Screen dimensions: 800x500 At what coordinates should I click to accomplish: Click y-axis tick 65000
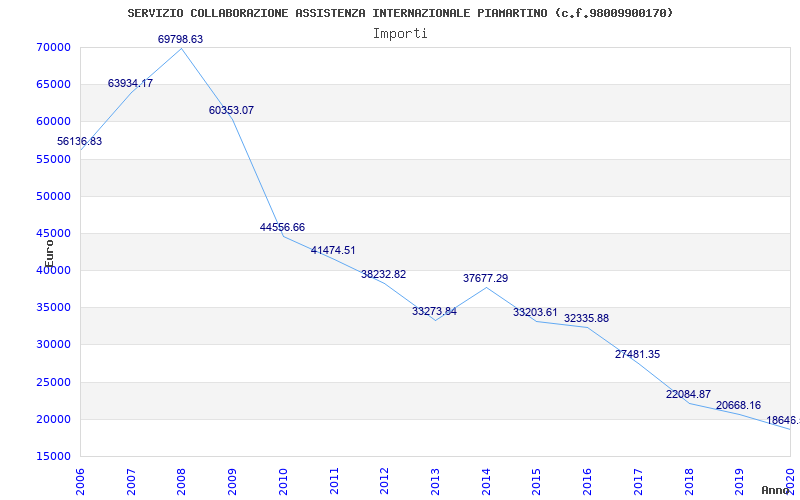pyautogui.click(x=53, y=84)
